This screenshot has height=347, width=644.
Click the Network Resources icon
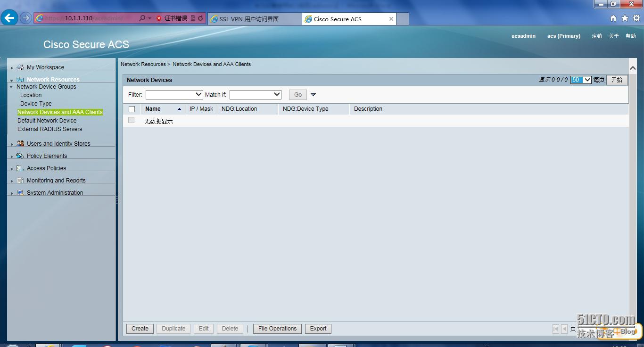pyautogui.click(x=20, y=79)
